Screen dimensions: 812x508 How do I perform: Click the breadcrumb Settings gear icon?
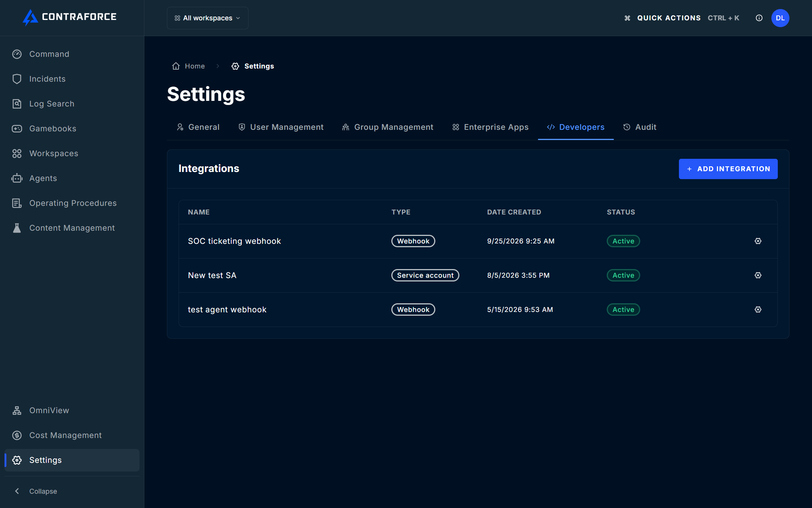tap(235, 66)
